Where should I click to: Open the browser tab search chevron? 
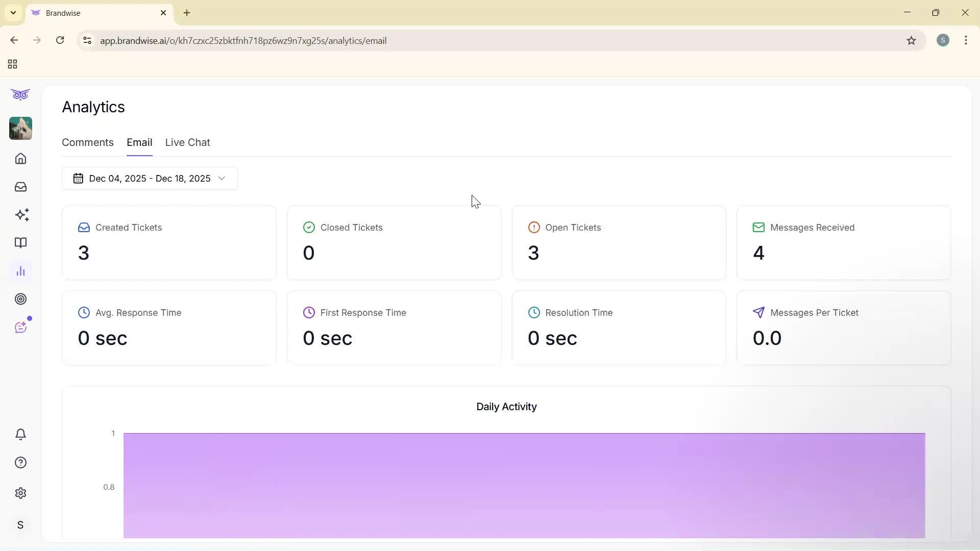tap(13, 13)
